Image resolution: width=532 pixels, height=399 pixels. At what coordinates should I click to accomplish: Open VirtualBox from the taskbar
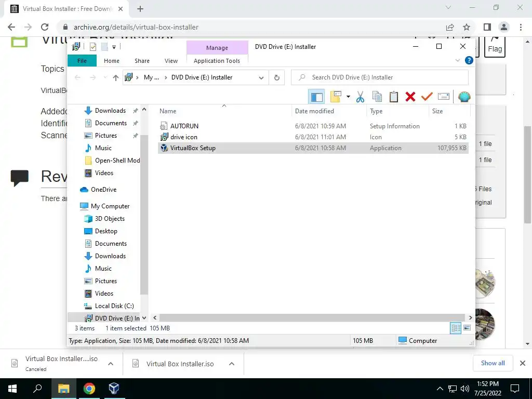point(114,389)
